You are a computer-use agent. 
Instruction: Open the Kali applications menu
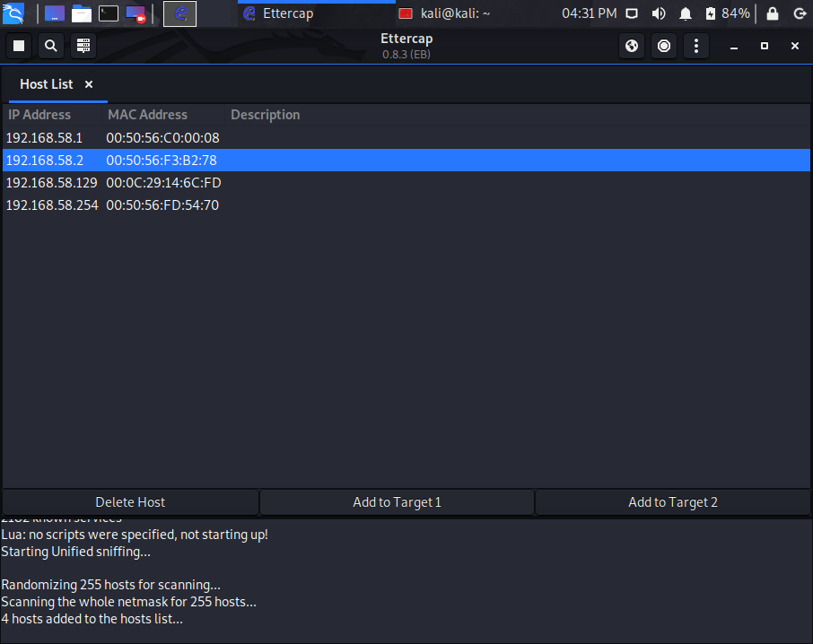13,13
